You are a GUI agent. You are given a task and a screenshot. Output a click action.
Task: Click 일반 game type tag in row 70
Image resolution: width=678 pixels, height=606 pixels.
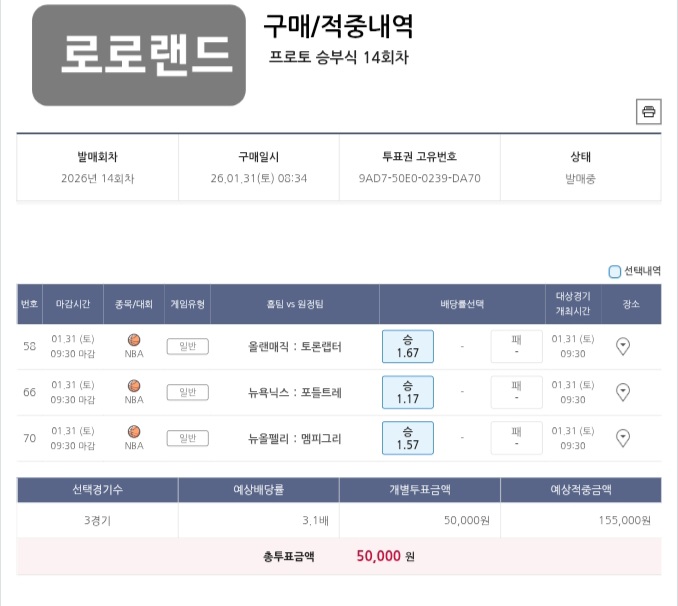pos(187,438)
